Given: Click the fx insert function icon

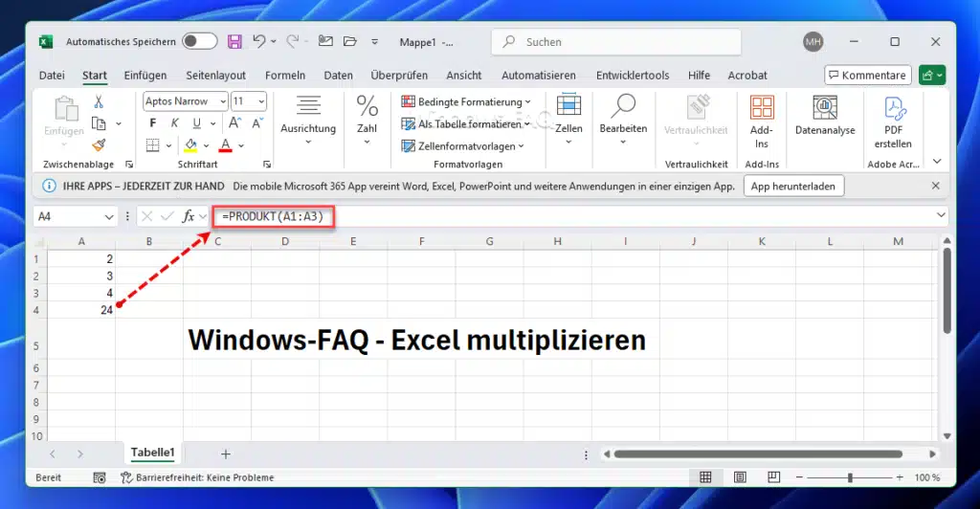Looking at the screenshot, I should [188, 216].
